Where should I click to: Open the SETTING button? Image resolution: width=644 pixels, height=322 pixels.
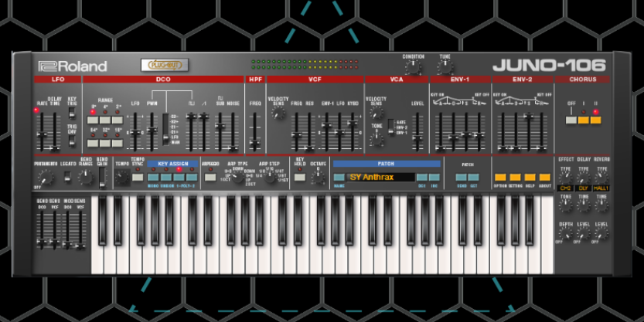click(x=515, y=177)
